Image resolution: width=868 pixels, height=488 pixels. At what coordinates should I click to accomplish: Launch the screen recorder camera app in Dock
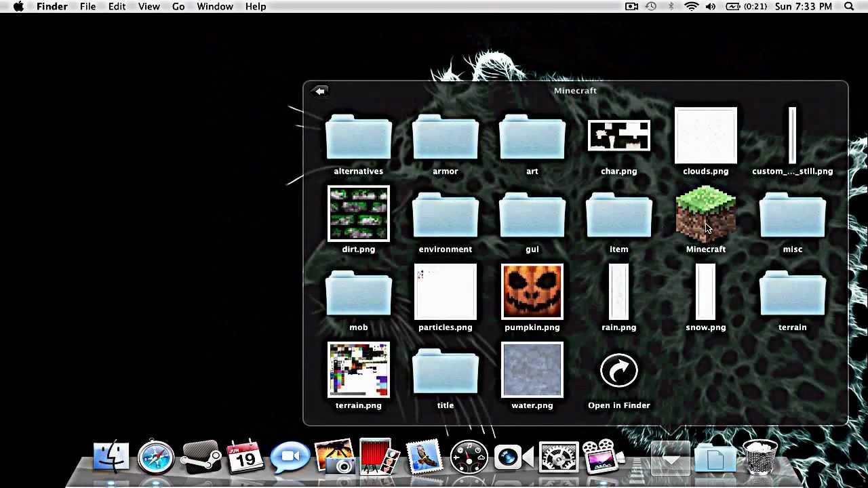coord(513,456)
